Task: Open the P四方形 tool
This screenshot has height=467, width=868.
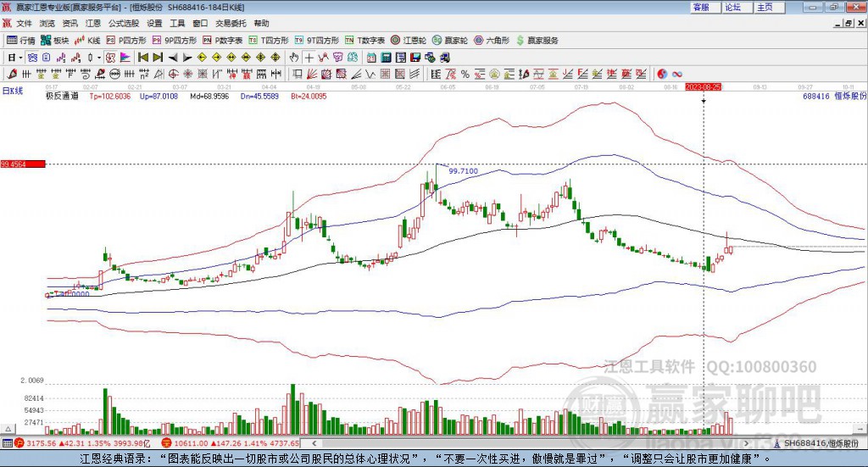Action: 126,41
